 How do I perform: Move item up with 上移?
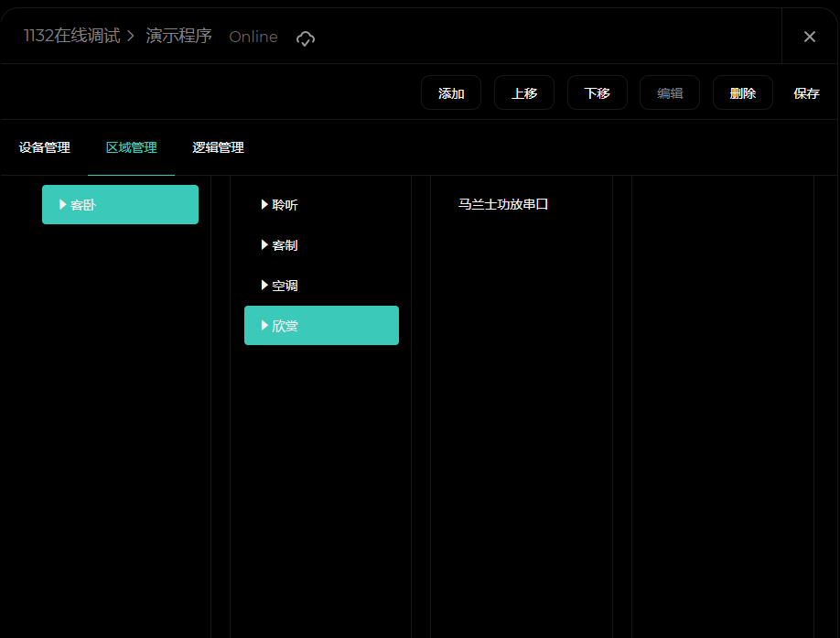tap(524, 92)
